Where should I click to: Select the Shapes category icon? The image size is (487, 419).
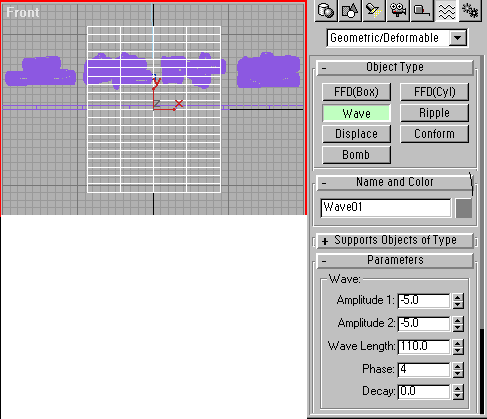(x=350, y=10)
